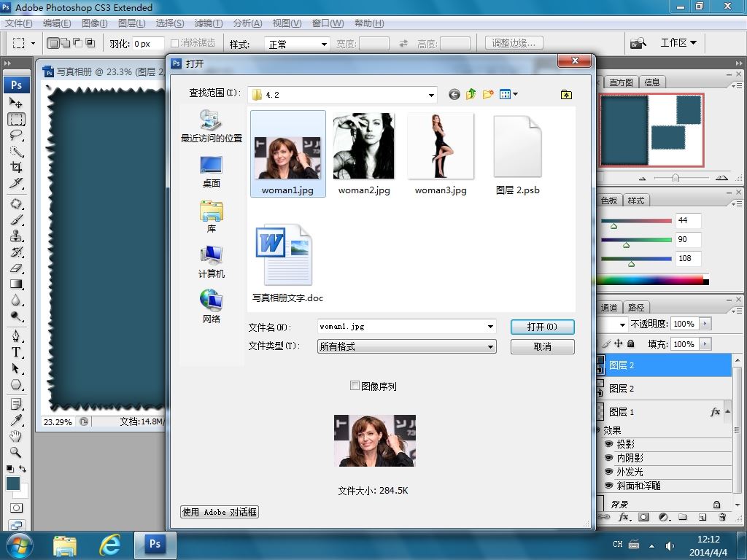Open the tool preset picker arrow
747x560 pixels.
(x=33, y=43)
